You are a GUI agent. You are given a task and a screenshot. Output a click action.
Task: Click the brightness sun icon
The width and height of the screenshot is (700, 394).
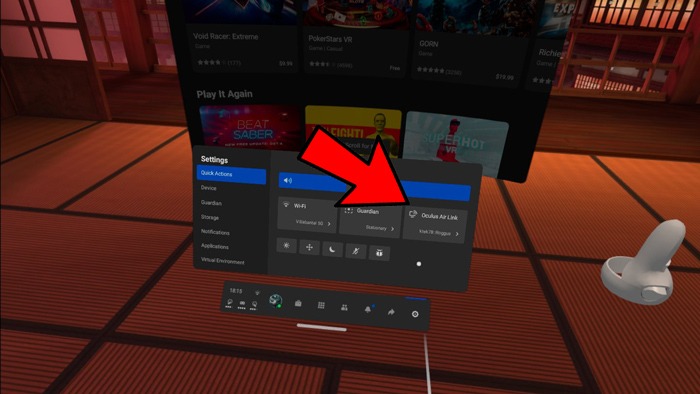[x=287, y=245]
